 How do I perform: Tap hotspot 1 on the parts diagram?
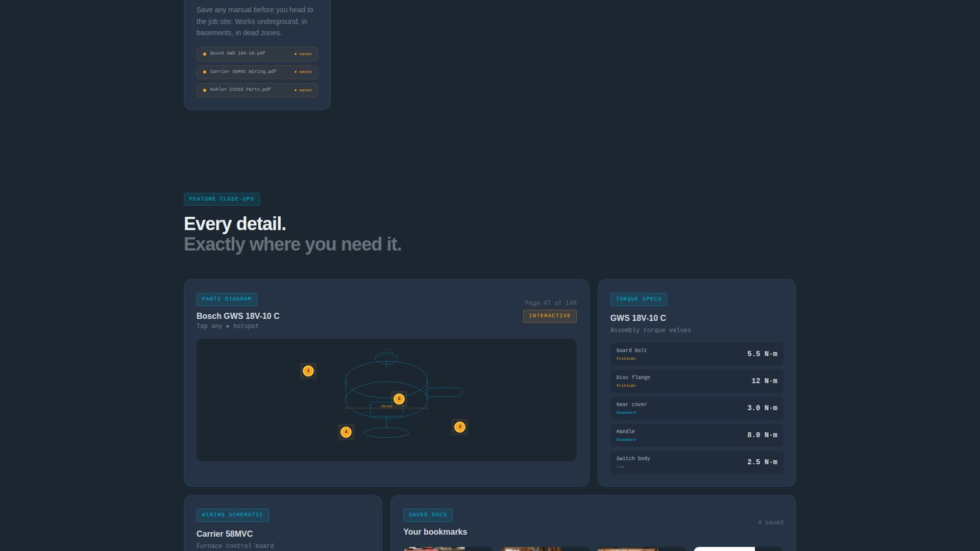pos(308,371)
